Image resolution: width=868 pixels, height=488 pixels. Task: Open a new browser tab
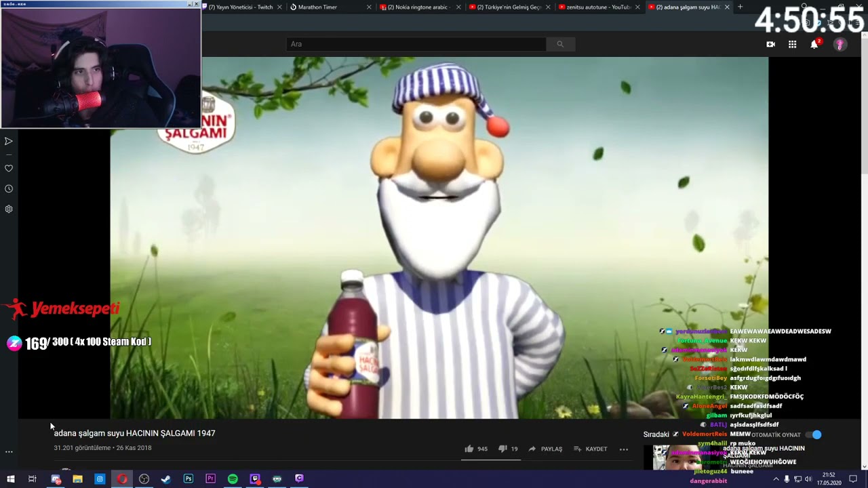[740, 7]
